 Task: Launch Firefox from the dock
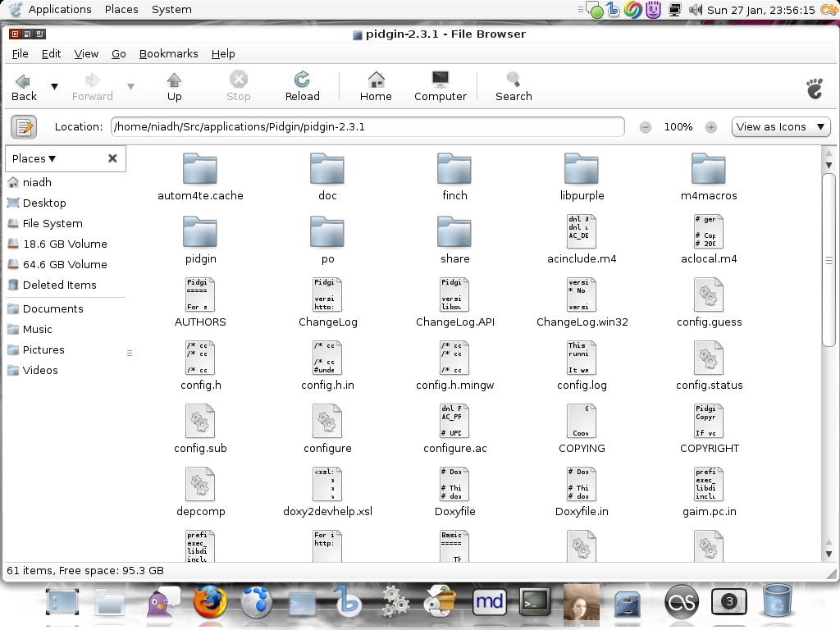[x=211, y=601]
